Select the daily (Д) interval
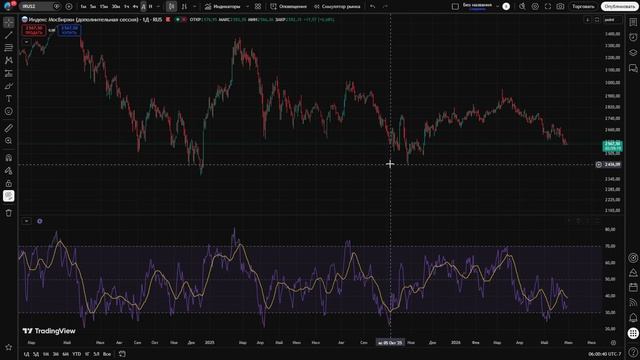Screen dimensions: 640x360 143,7
